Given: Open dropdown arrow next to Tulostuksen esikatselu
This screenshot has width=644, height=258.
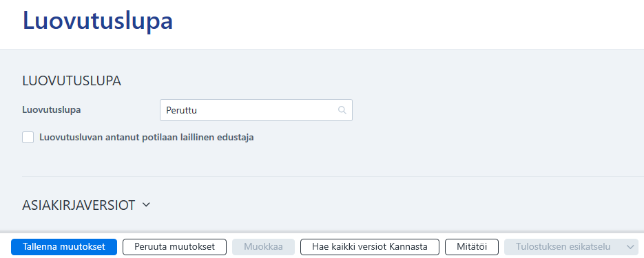Looking at the screenshot, I should tap(630, 247).
